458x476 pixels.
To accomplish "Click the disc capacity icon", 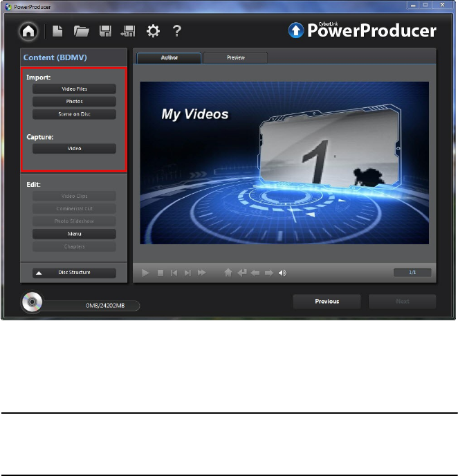I will click(x=33, y=302).
